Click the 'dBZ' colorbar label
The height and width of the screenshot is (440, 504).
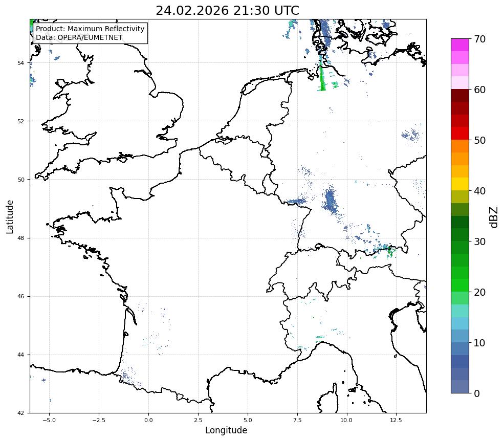pyautogui.click(x=494, y=217)
